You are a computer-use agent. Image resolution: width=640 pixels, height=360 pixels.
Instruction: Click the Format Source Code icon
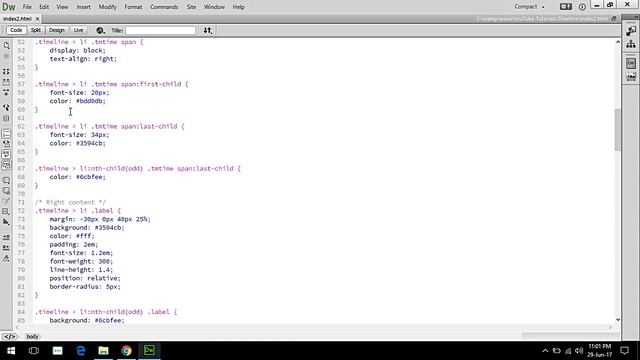pyautogui.click(x=6, y=258)
